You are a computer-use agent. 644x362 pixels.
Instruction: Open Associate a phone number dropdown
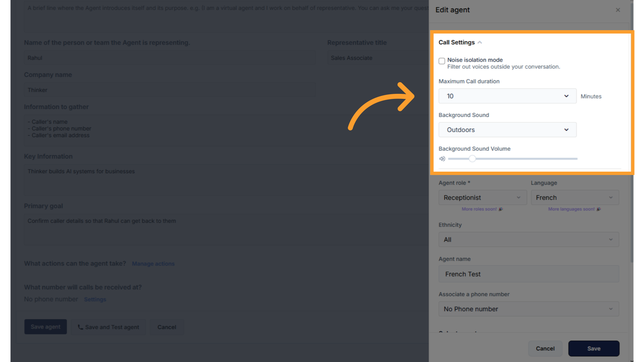pos(529,309)
